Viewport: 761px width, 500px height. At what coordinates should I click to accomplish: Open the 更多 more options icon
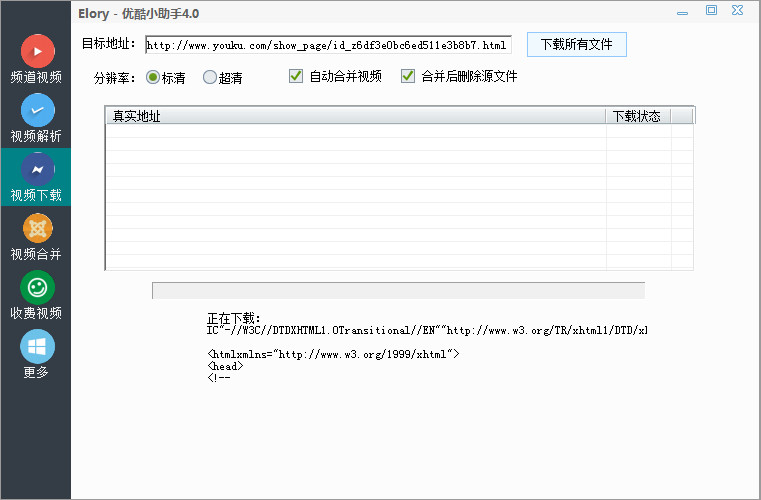[x=37, y=347]
